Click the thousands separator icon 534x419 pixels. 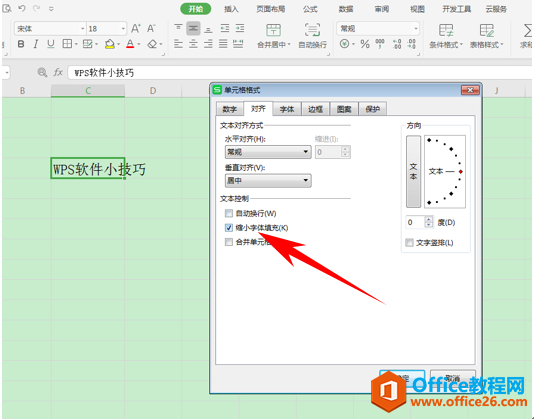tap(380, 44)
